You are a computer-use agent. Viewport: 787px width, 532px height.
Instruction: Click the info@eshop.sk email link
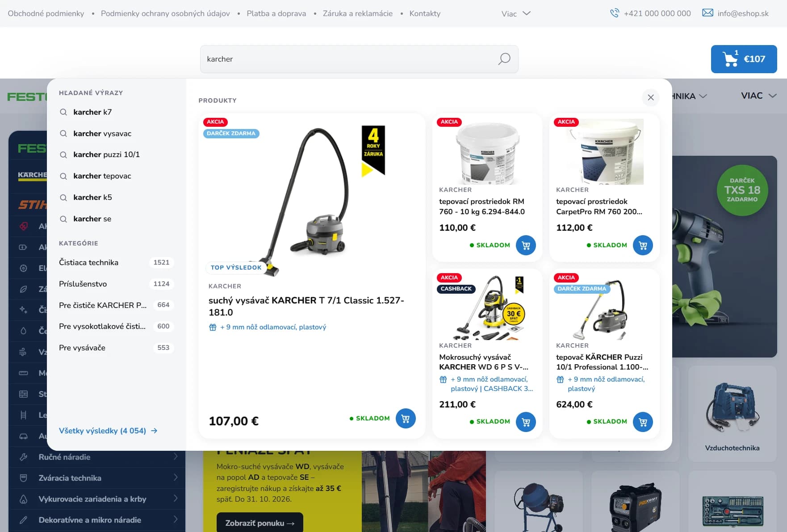(743, 13)
